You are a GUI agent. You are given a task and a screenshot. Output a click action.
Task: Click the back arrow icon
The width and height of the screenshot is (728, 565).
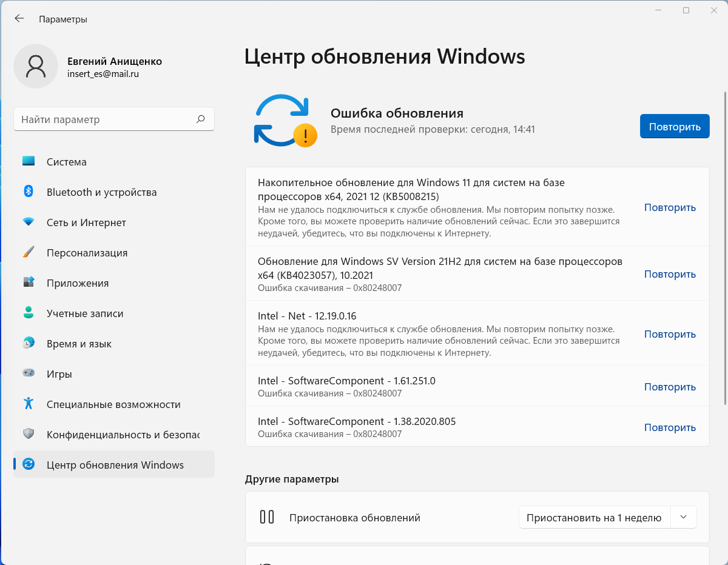pyautogui.click(x=19, y=19)
